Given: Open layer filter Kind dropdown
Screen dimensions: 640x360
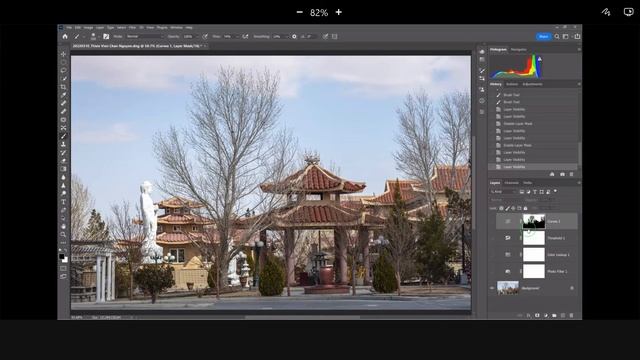Looking at the screenshot, I should click(504, 191).
